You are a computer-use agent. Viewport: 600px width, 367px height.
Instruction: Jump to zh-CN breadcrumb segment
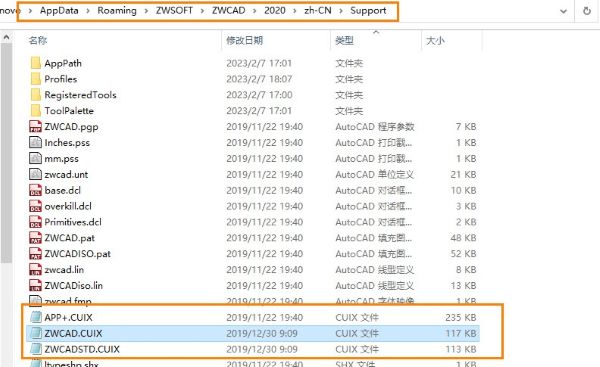point(318,10)
